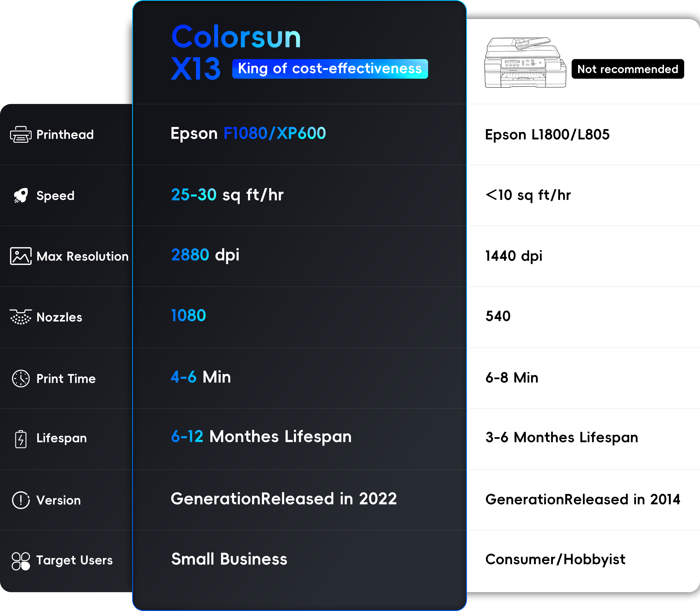700x611 pixels.
Task: Click the "Consumer/Hobbyist" target users value
Action: click(555, 560)
